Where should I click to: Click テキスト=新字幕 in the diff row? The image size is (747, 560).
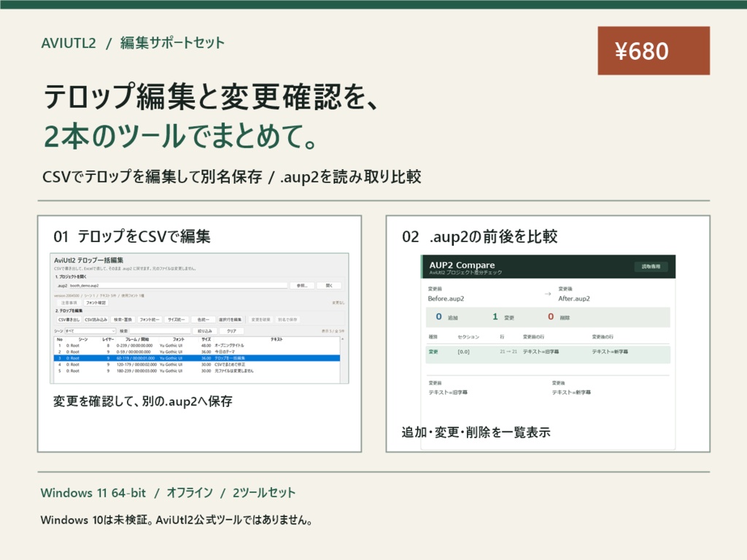610,351
